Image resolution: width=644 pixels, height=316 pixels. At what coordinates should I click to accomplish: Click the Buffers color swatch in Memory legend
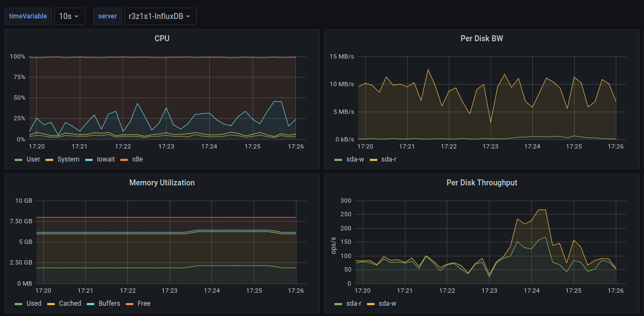90,304
